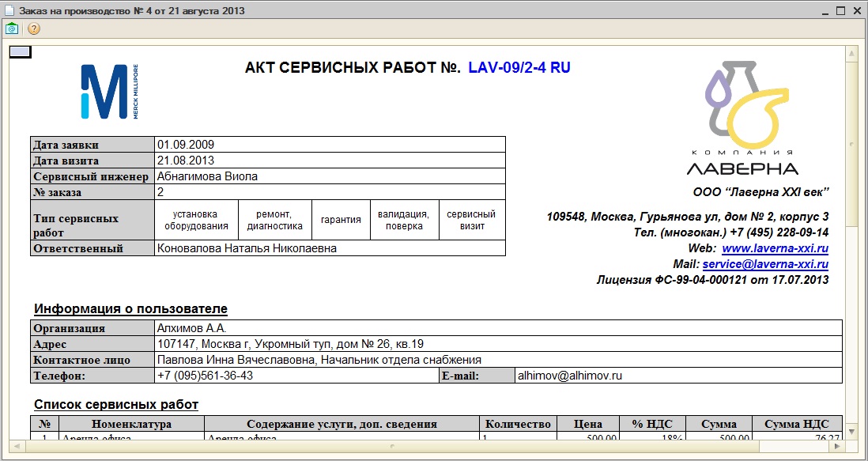Select Коновалова Наталья Николаевна cell

point(330,248)
